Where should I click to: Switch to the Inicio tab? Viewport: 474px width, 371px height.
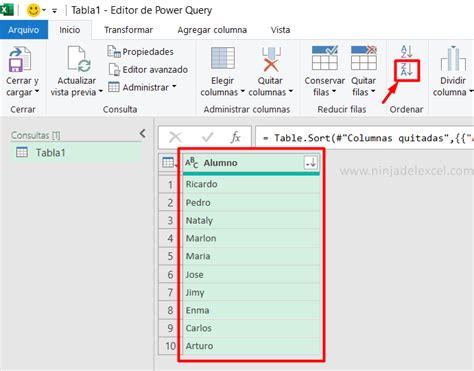tap(70, 30)
